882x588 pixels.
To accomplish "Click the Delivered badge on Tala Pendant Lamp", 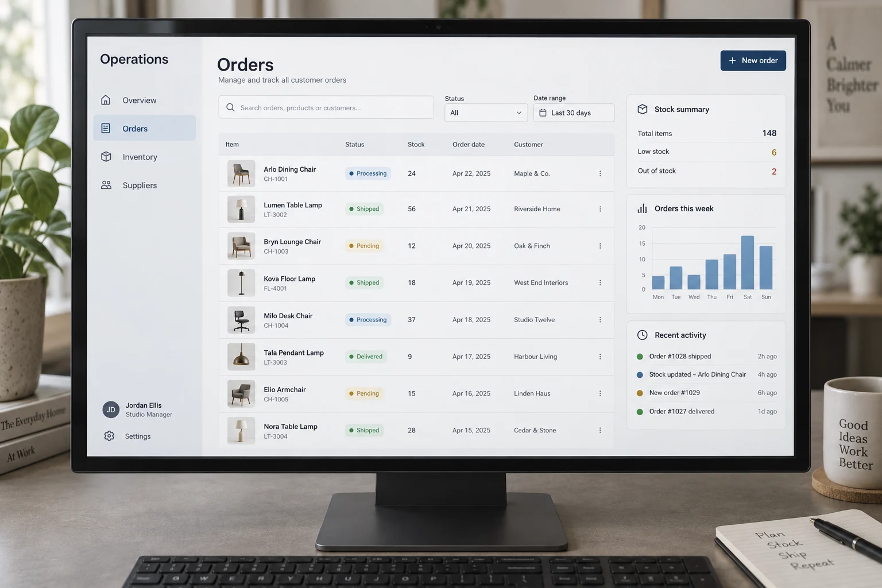I will (366, 357).
